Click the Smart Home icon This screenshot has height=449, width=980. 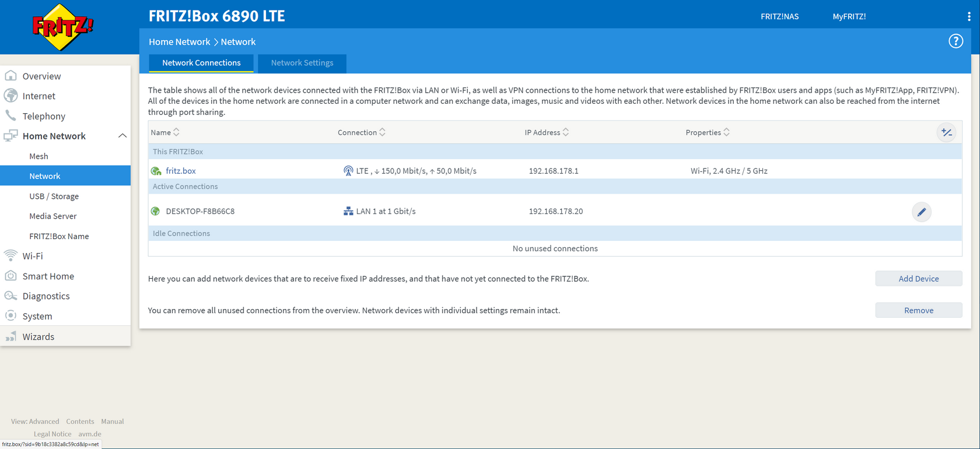[x=10, y=276]
